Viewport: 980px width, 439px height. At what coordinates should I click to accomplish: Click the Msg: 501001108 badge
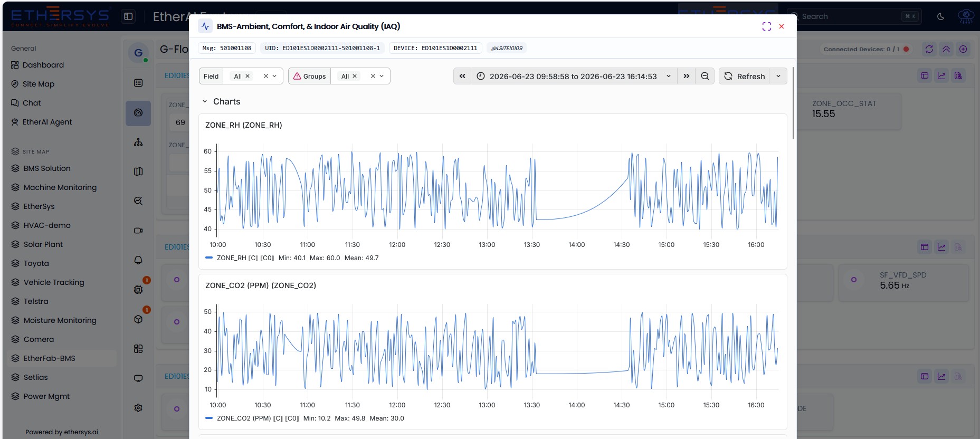[x=227, y=48]
